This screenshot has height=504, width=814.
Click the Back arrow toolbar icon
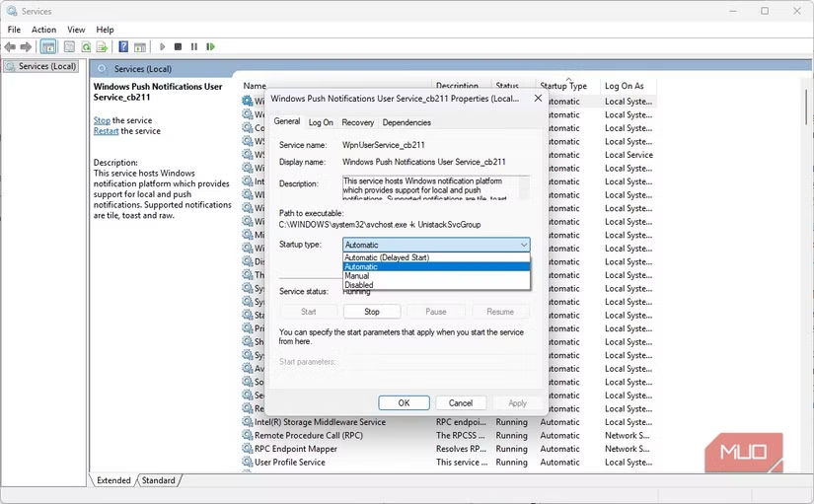click(10, 46)
